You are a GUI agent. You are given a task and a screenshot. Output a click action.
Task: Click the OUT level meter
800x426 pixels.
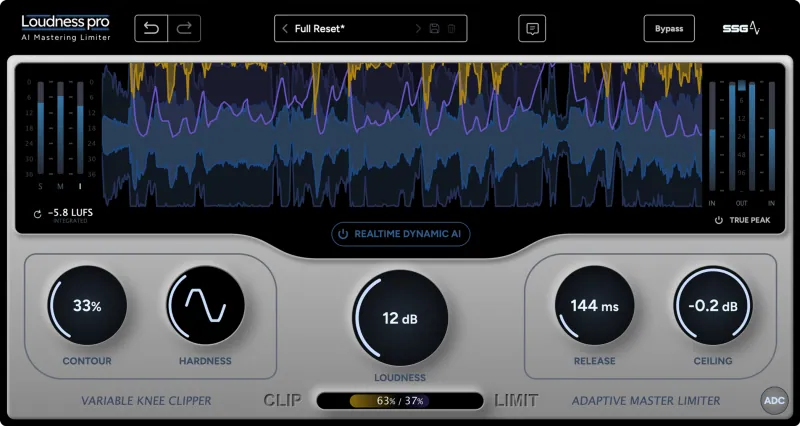pyautogui.click(x=741, y=135)
